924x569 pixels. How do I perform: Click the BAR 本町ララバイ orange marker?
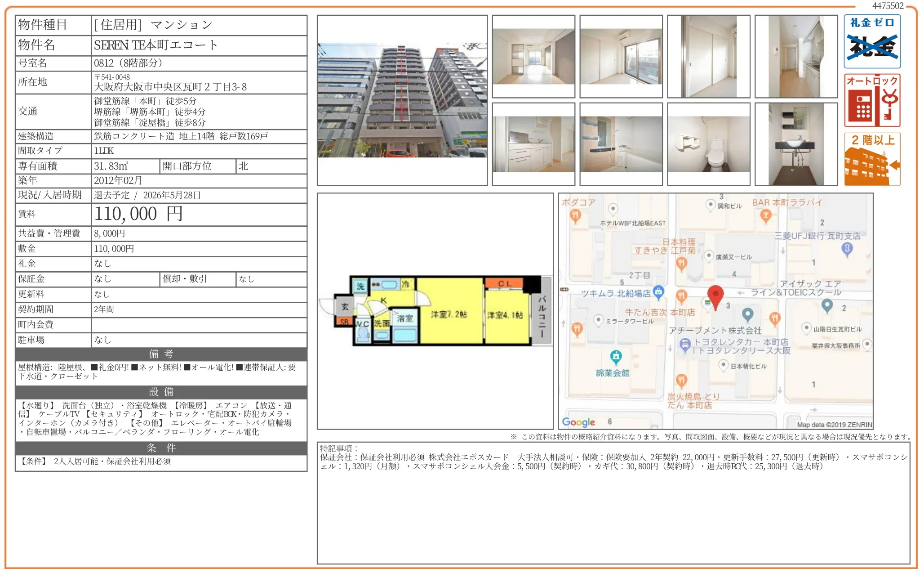766,216
